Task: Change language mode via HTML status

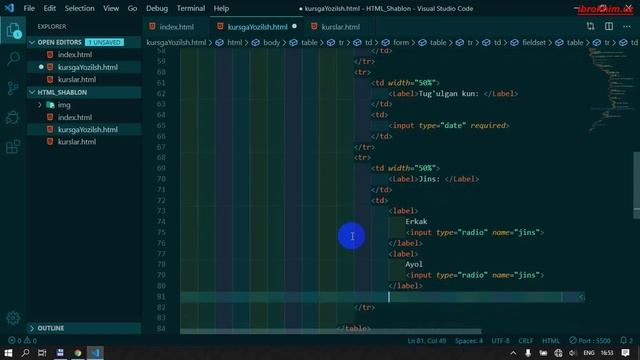Action: [551, 340]
